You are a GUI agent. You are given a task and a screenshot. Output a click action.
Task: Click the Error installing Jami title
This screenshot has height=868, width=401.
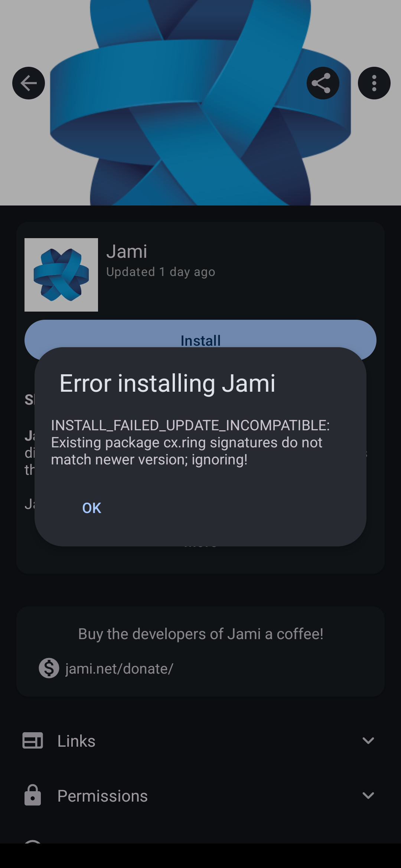pyautogui.click(x=167, y=383)
